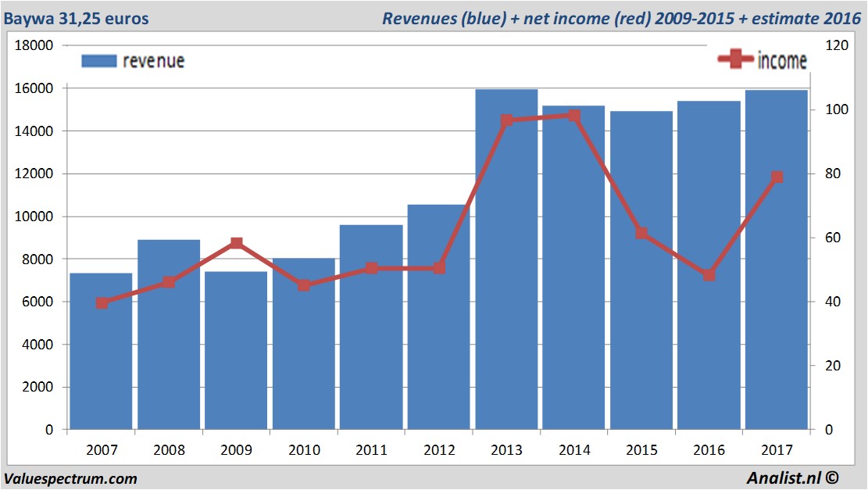Click the 2017 year axis label
The height and width of the screenshot is (490, 868).
pos(777,450)
